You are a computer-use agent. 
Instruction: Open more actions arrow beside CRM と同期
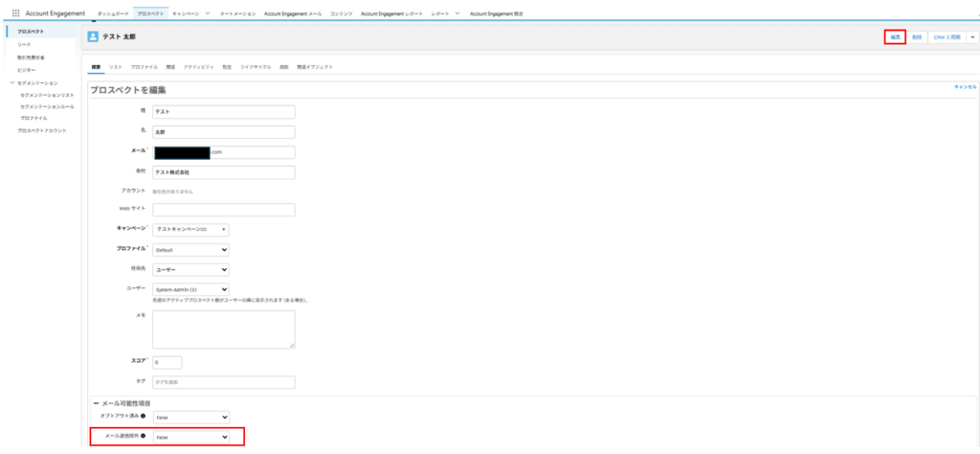pos(972,37)
